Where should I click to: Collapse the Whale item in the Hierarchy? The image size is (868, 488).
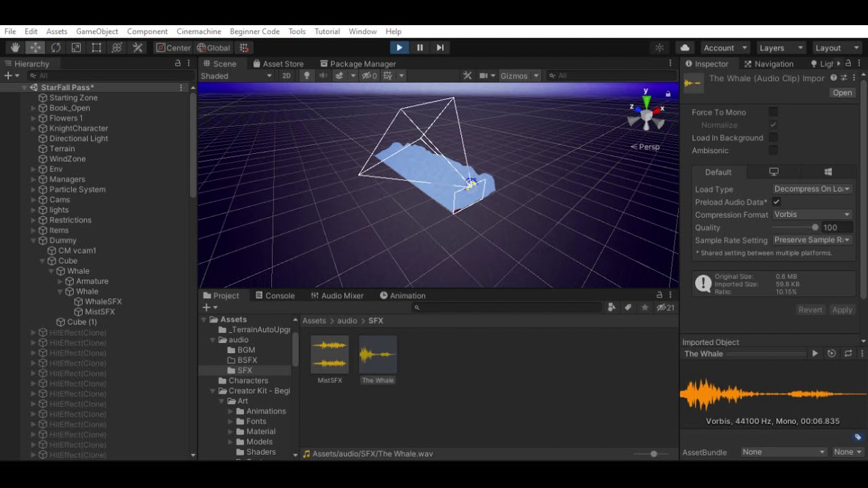point(51,270)
